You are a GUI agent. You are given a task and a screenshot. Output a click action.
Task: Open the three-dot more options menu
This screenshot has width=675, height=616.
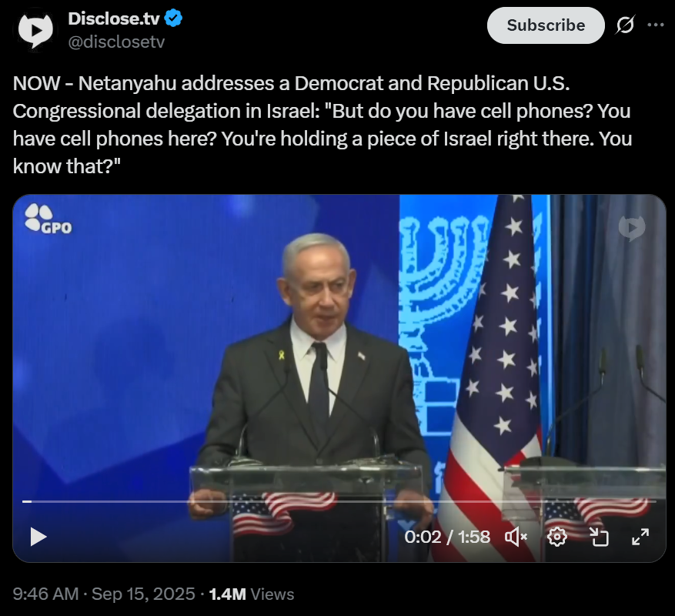point(655,25)
